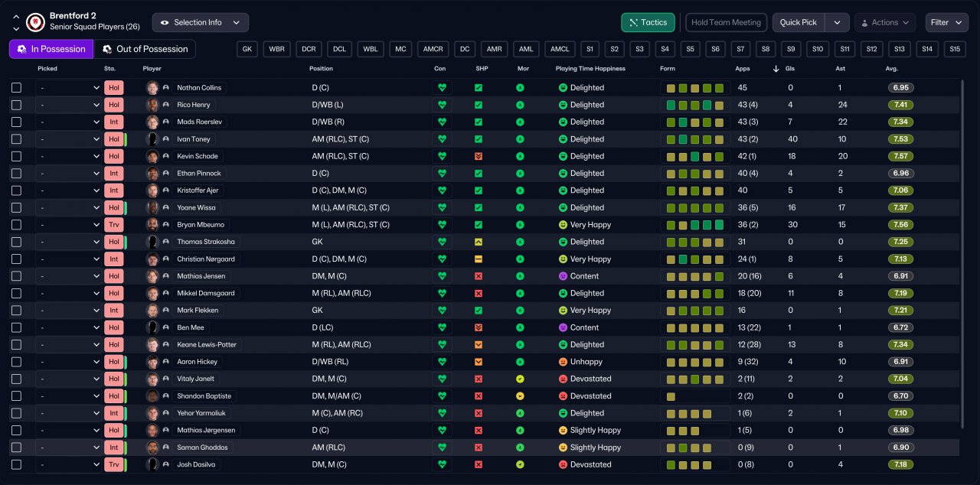This screenshot has width=980, height=485.
Task: Click the Brentford club badge
Action: point(35,22)
